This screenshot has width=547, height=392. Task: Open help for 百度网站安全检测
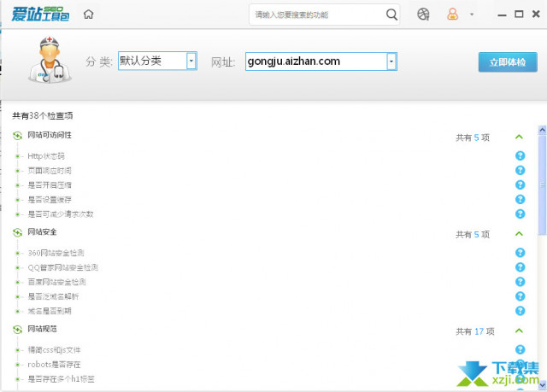[520, 282]
